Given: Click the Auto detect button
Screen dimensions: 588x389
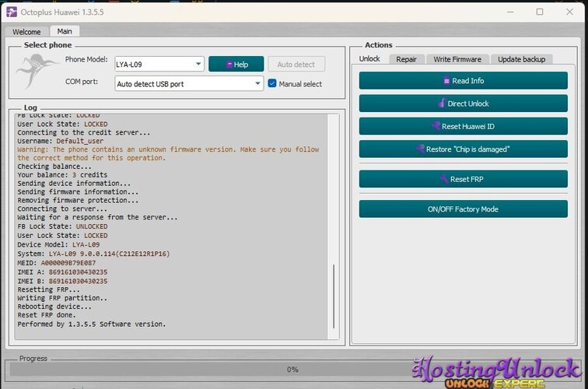Looking at the screenshot, I should pos(296,64).
